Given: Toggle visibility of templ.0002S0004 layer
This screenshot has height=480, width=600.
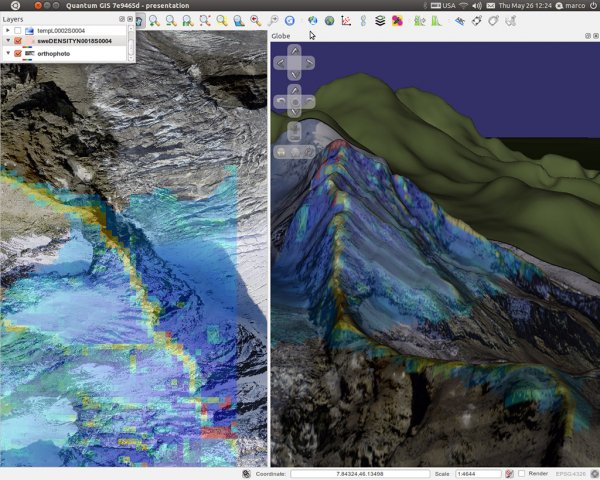Looking at the screenshot, I should point(18,30).
